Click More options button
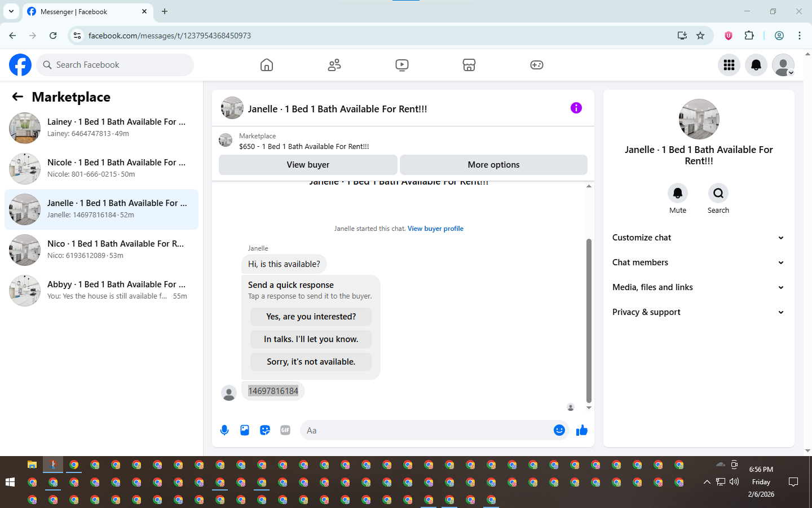The image size is (812, 508). click(x=493, y=165)
